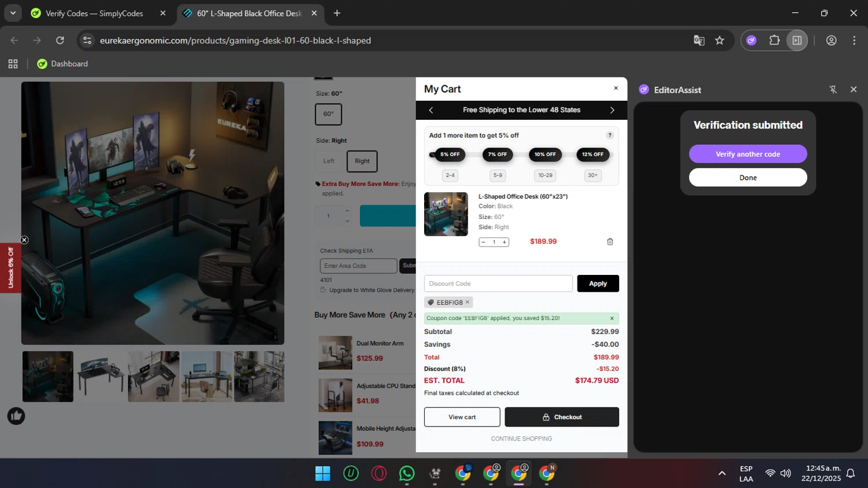The image size is (868, 488).
Task: Open the Chrome profile icon
Action: pyautogui.click(x=832, y=41)
